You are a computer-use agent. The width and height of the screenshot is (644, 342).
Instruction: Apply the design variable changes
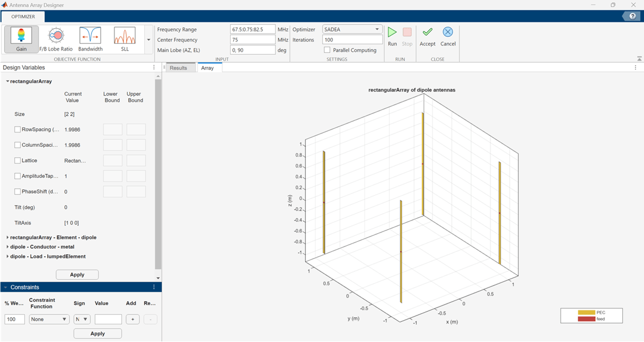[77, 274]
